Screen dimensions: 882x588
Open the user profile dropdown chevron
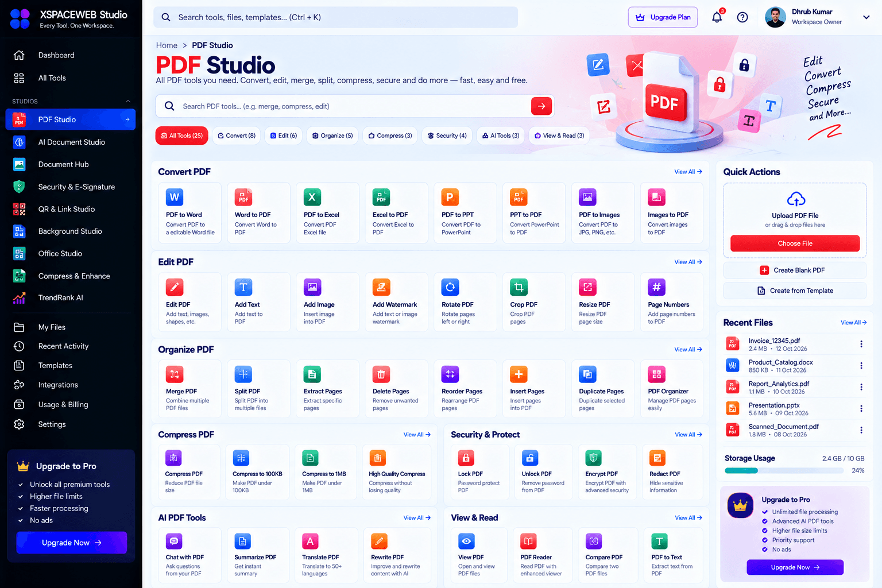[x=866, y=17]
